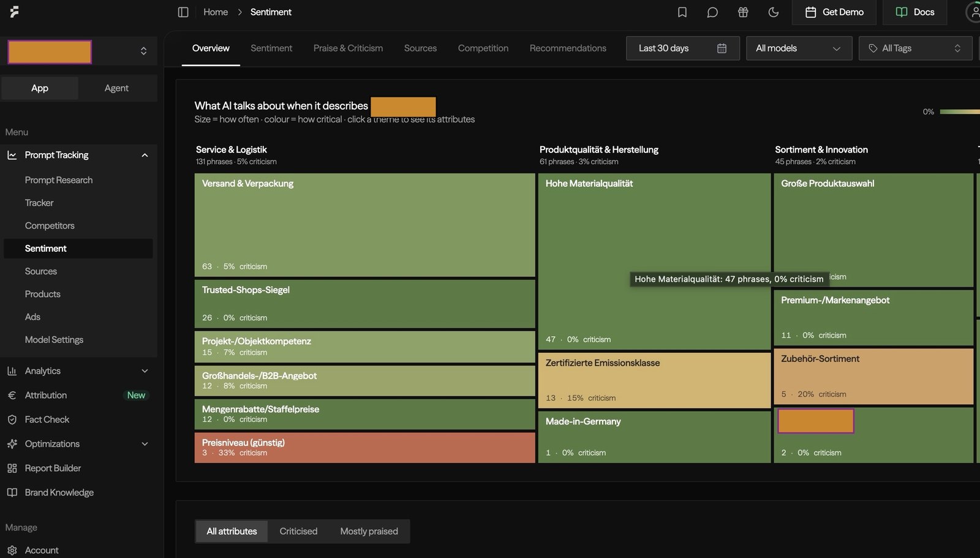Open Prompt Research in sidebar

pyautogui.click(x=59, y=180)
